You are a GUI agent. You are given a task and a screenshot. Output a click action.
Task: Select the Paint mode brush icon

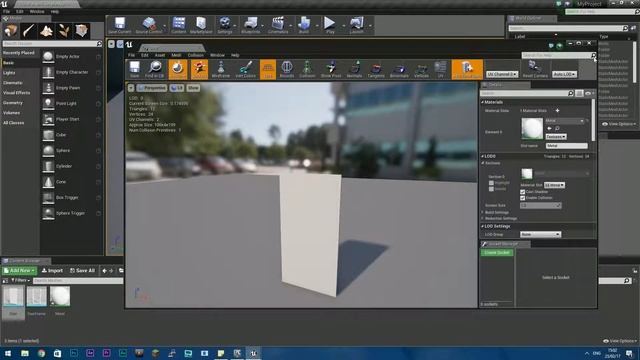click(x=29, y=31)
